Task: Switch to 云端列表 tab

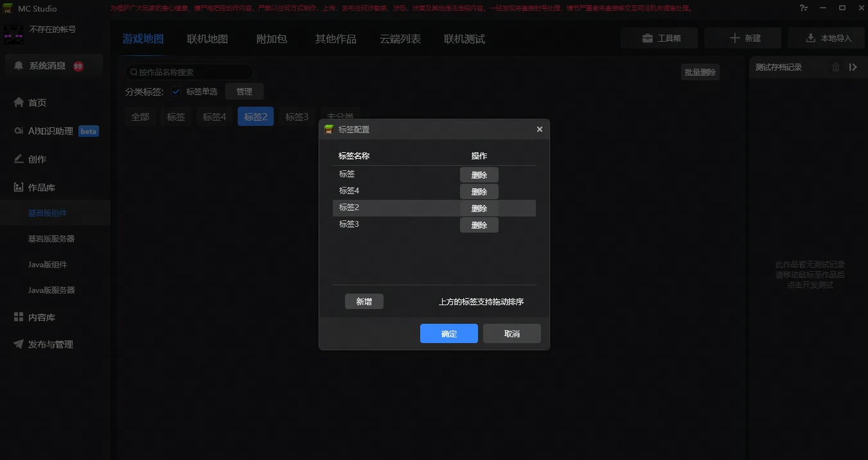Action: pos(400,39)
